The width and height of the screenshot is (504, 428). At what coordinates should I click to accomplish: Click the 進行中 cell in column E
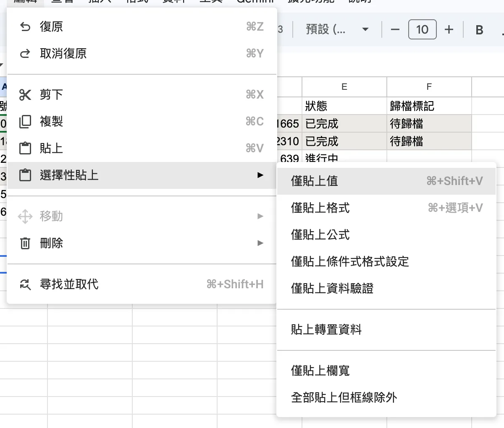(344, 157)
